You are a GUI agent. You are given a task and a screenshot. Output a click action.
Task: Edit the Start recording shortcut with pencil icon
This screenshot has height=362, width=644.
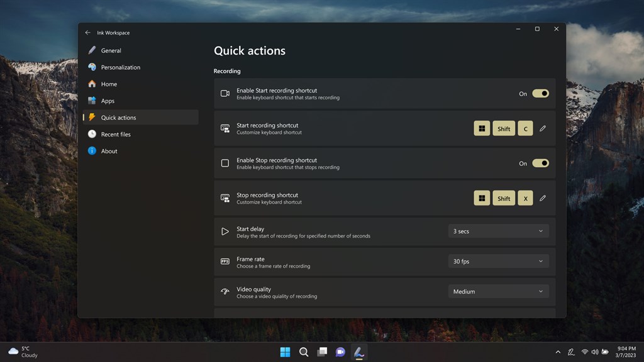point(543,128)
